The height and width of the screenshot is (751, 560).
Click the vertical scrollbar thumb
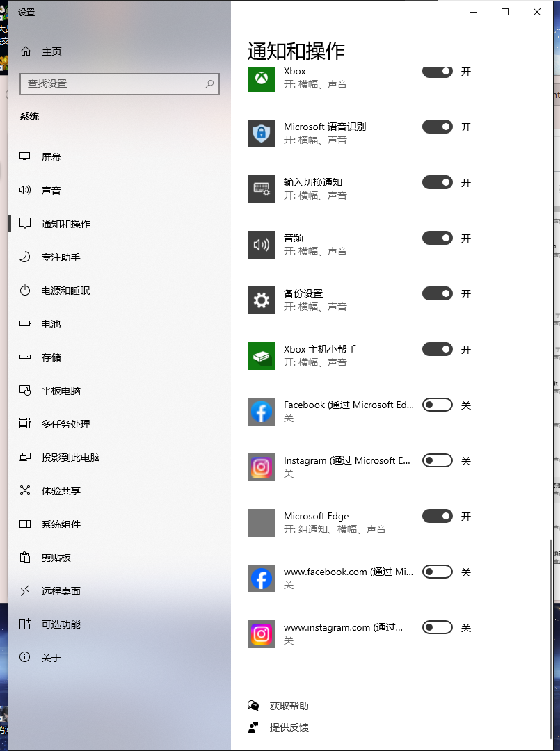(x=551, y=640)
